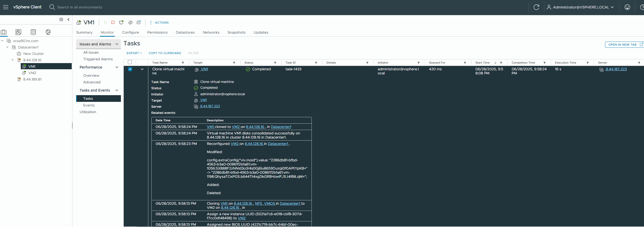Toggle the select-all tasks checkbox
This screenshot has width=644, height=227.
(x=130, y=62)
